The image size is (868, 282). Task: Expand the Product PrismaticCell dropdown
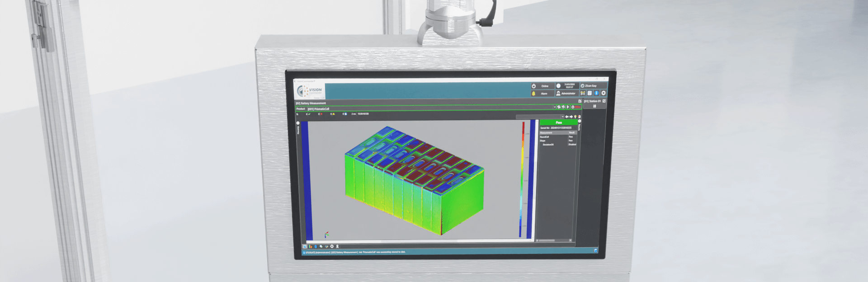click(555, 107)
